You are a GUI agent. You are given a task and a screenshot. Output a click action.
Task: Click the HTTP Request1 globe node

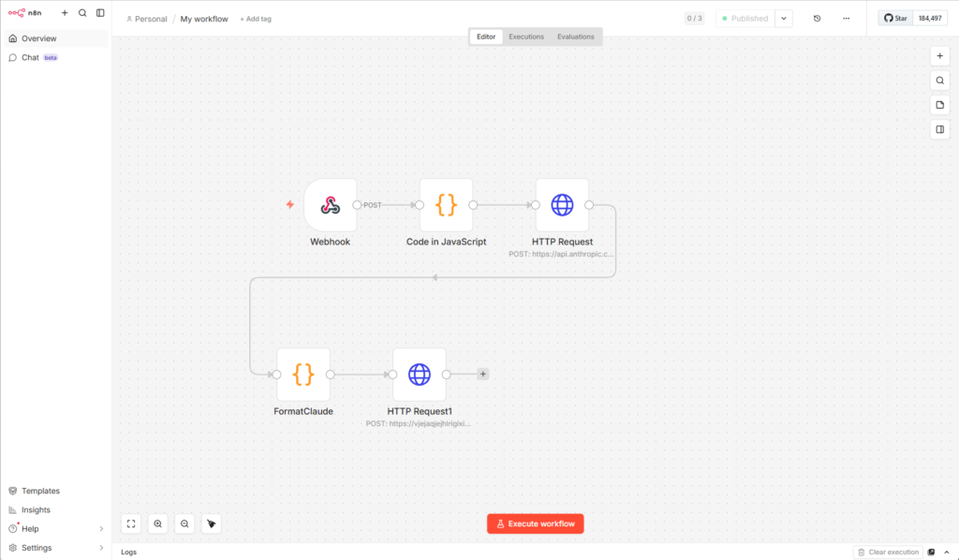coord(420,374)
